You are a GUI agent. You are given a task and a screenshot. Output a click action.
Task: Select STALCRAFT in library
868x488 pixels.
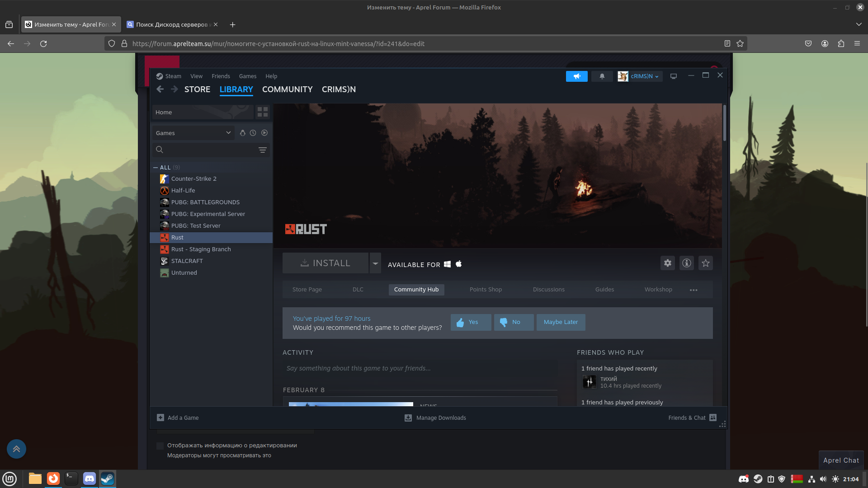click(212, 261)
